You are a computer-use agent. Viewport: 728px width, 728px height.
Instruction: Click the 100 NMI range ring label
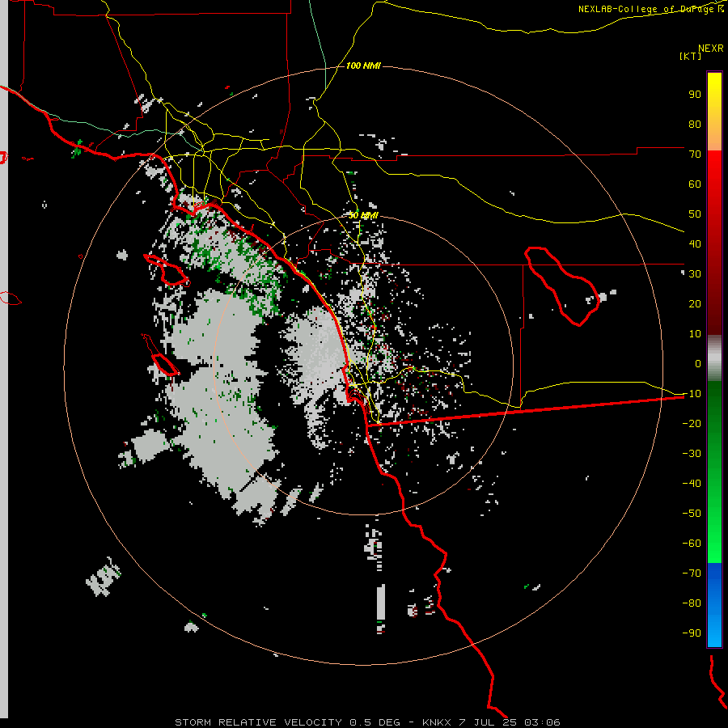363,66
